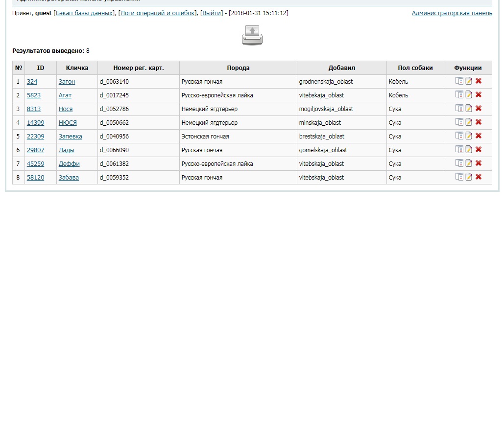This screenshot has width=504, height=435.
Task: Click the Порода column header
Action: [x=238, y=68]
